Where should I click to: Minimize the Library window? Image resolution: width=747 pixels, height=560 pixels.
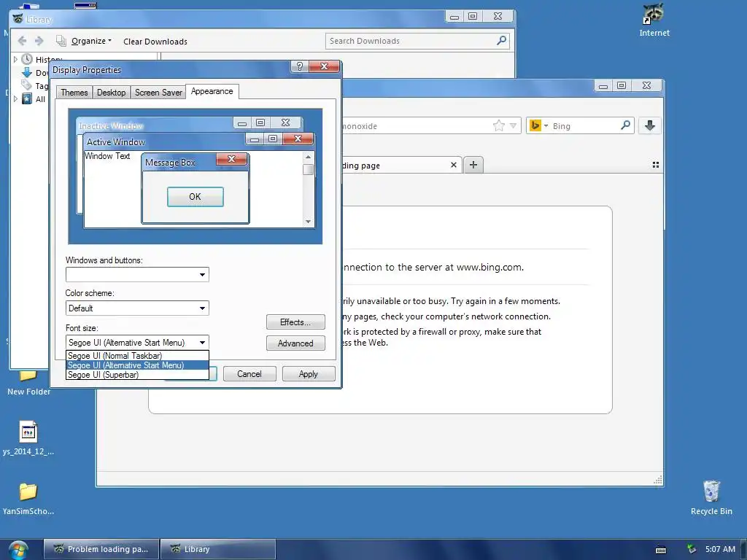pyautogui.click(x=454, y=17)
